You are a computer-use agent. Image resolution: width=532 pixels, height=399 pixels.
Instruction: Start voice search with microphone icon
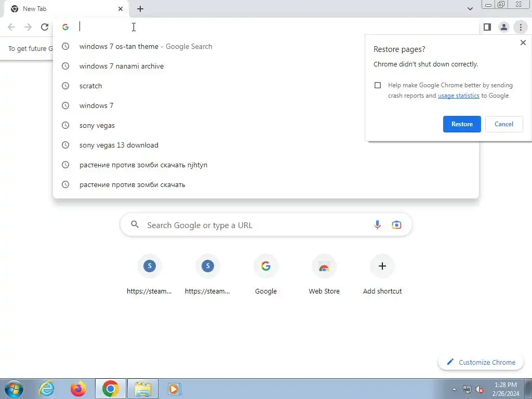(377, 224)
